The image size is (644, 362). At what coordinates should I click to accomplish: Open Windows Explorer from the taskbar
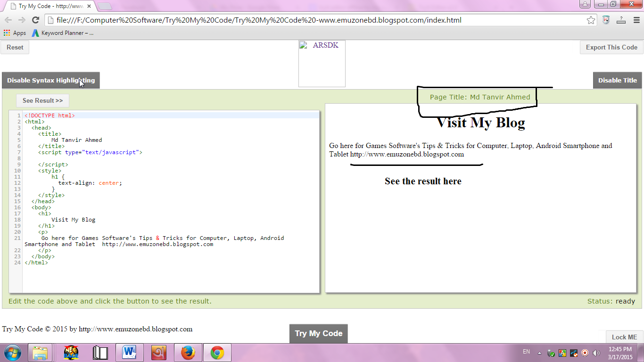coord(40,353)
